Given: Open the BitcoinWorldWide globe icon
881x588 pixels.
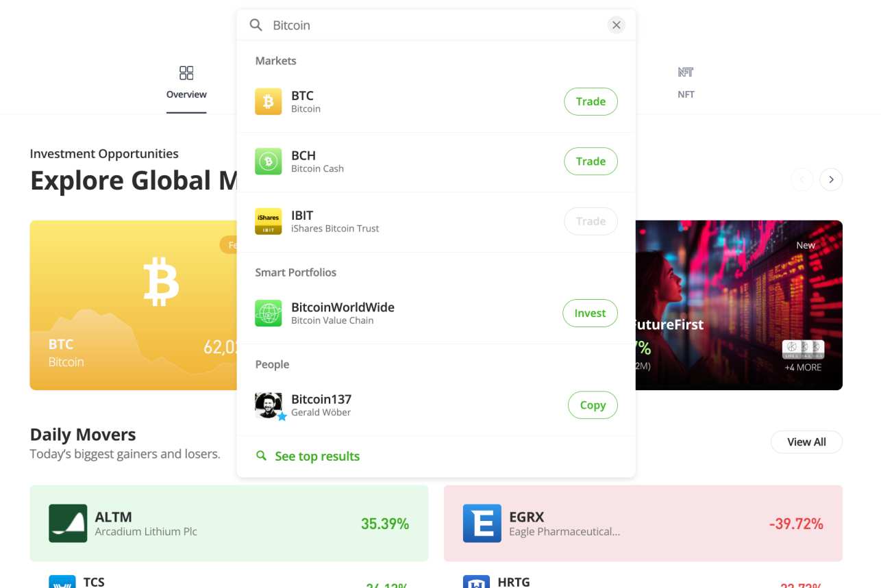Looking at the screenshot, I should (268, 314).
